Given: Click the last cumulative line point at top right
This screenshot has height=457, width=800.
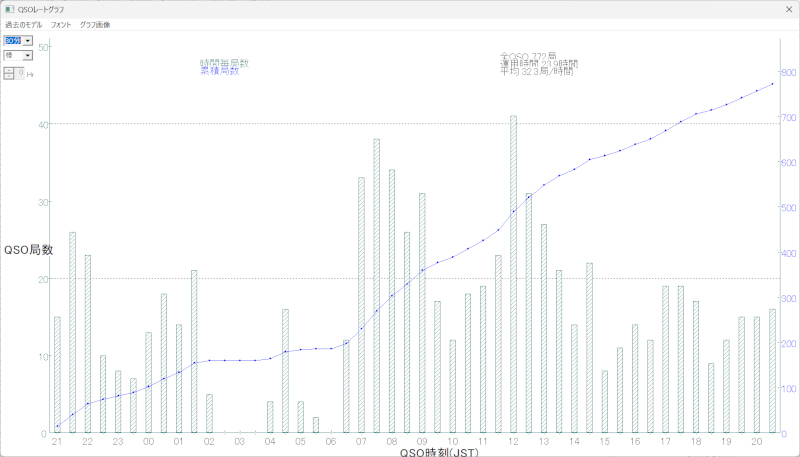Looking at the screenshot, I should 772,84.
